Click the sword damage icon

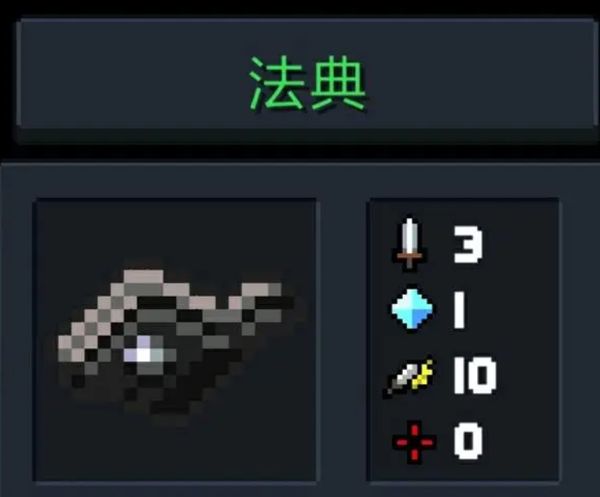(409, 244)
